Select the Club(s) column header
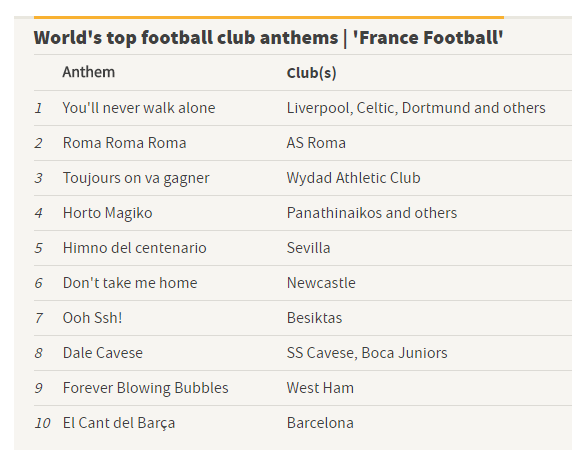The width and height of the screenshot is (572, 453). click(x=312, y=73)
